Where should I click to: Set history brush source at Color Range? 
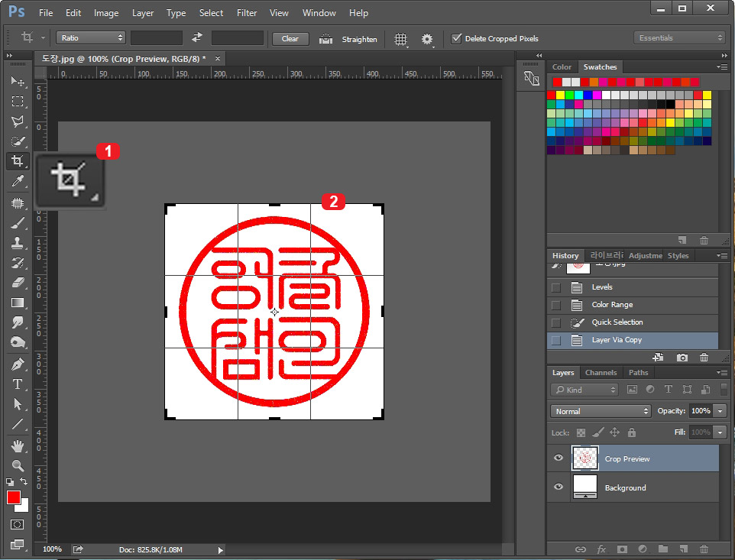tap(556, 305)
